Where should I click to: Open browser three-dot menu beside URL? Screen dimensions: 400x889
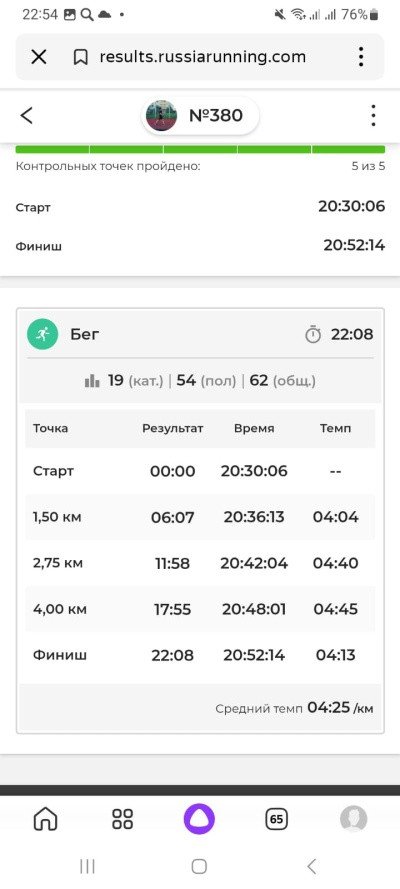point(361,57)
